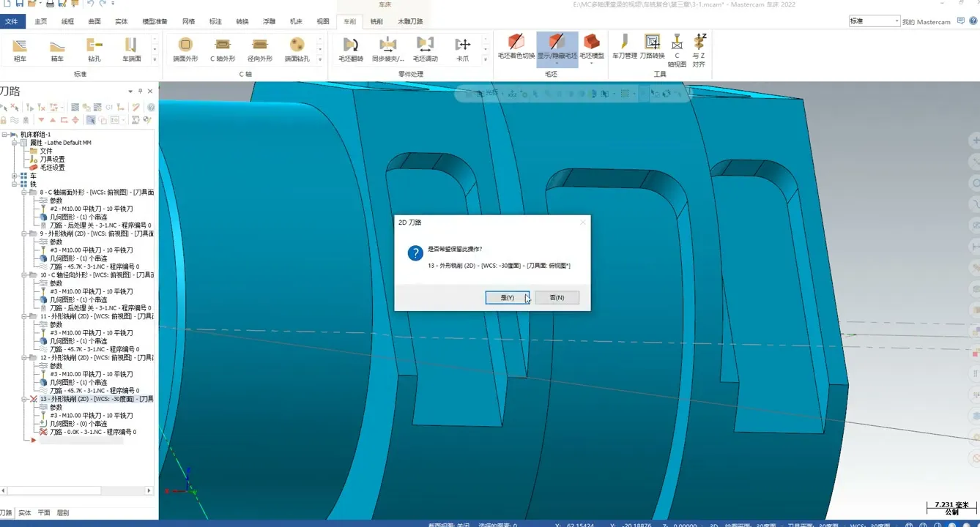Click the 钻孔 drilling toolpath icon

point(94,49)
